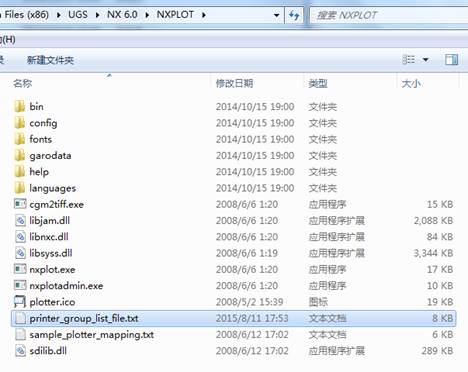Image resolution: width=468 pixels, height=372 pixels.
Task: Select the file name cgm2tiff.exe
Action: click(x=57, y=204)
